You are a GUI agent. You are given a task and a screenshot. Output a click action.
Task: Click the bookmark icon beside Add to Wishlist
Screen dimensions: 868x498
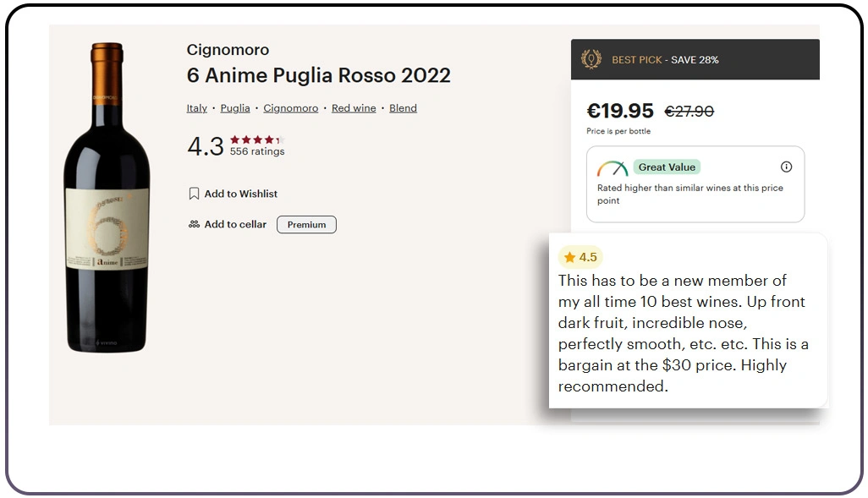tap(194, 194)
